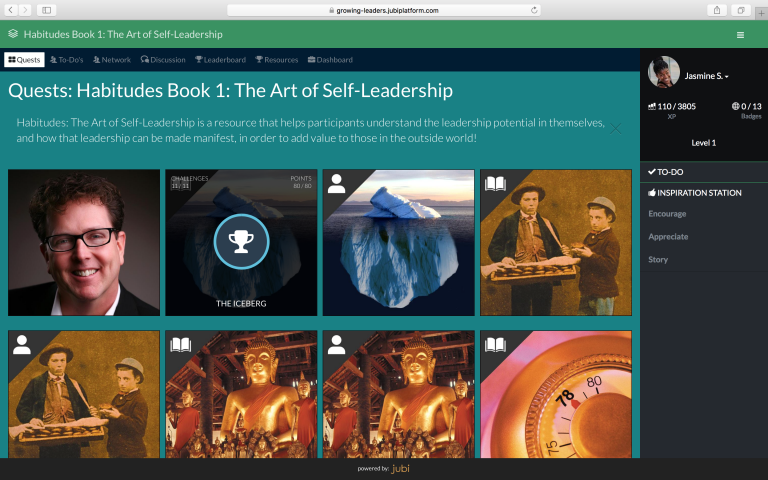
Task: Open the thermostat dial quest tile
Action: 556,394
